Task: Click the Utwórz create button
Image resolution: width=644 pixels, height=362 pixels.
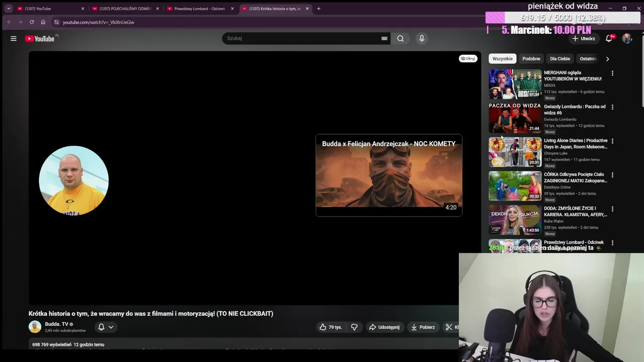Action: click(584, 39)
